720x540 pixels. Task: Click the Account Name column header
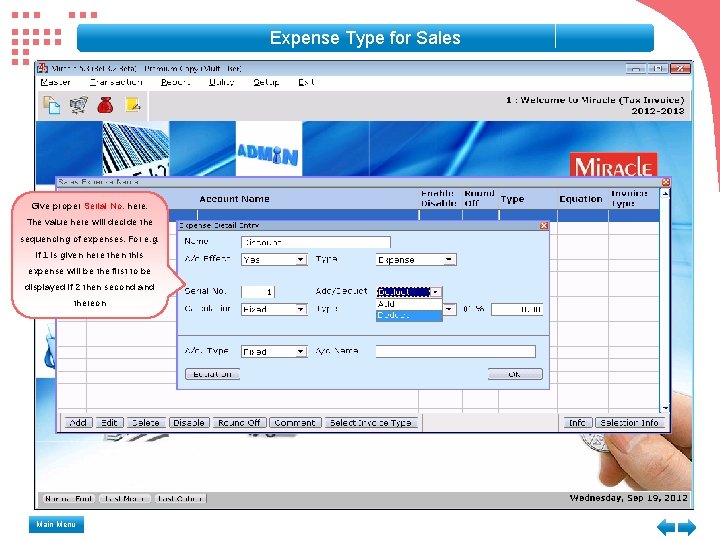[235, 199]
